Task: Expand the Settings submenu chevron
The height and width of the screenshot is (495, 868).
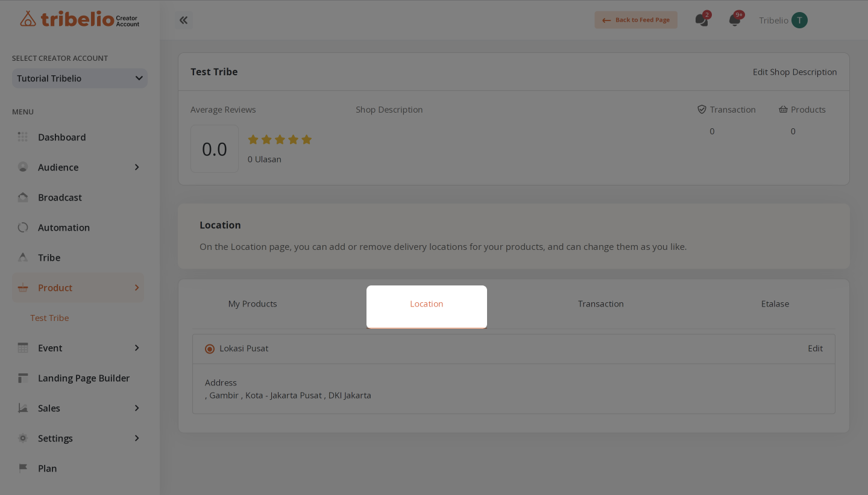Action: 137,438
